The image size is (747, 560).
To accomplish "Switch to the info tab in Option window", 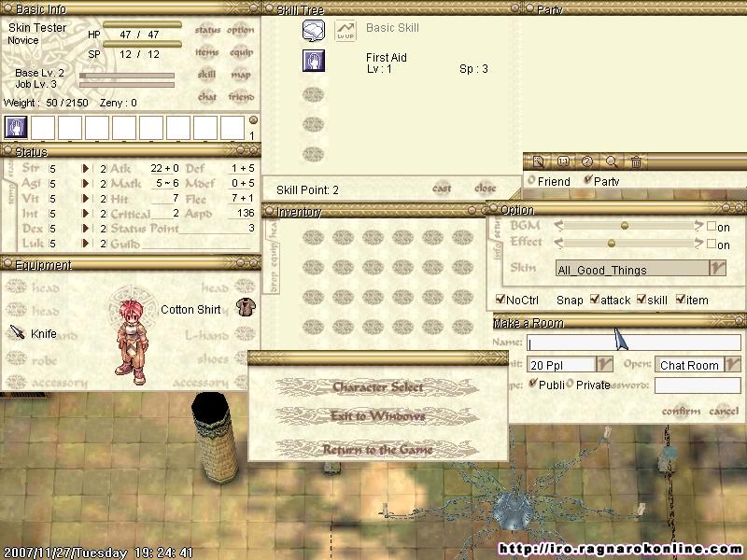I will click(x=497, y=251).
